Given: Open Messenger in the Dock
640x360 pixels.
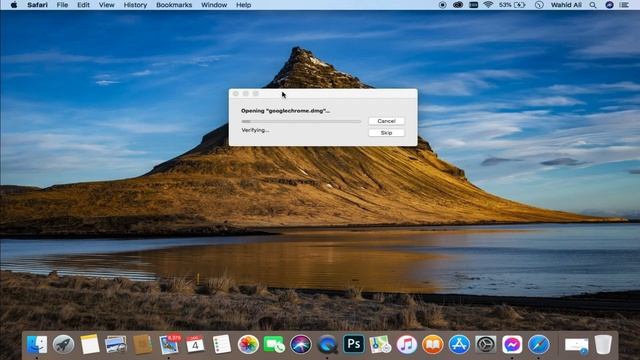Looking at the screenshot, I should (x=512, y=344).
